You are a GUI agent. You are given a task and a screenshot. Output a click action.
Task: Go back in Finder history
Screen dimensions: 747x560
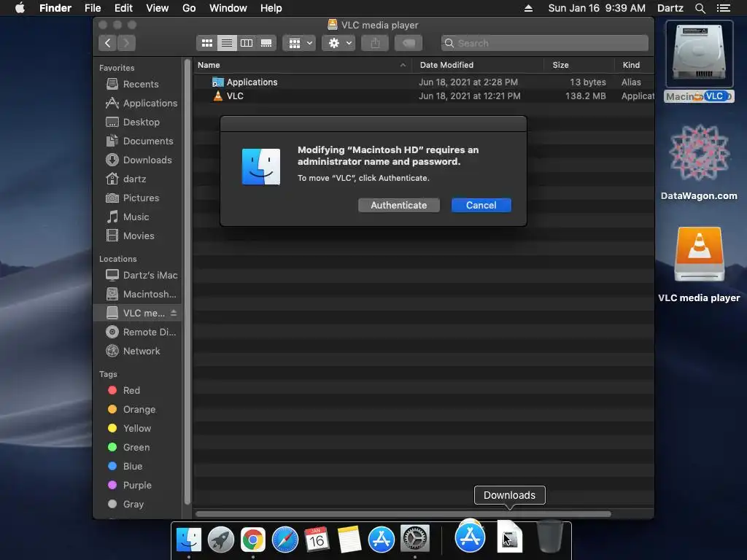(x=108, y=43)
